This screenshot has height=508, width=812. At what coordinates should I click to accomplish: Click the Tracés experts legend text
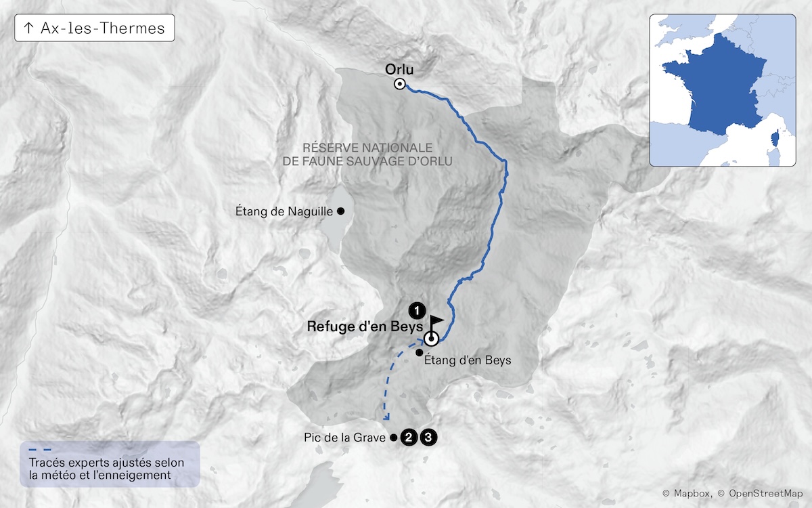106,469
